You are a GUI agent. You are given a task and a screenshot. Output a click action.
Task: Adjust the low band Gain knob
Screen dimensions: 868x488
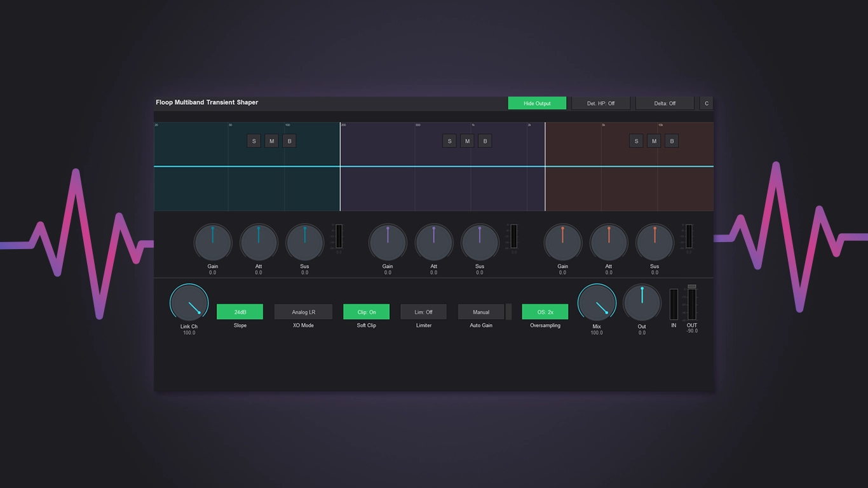pos(213,242)
